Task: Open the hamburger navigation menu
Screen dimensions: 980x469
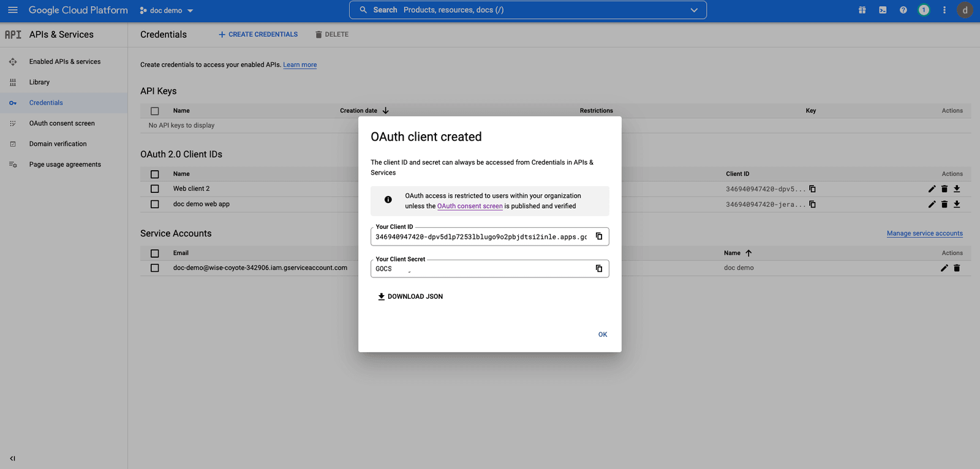Action: coord(13,10)
